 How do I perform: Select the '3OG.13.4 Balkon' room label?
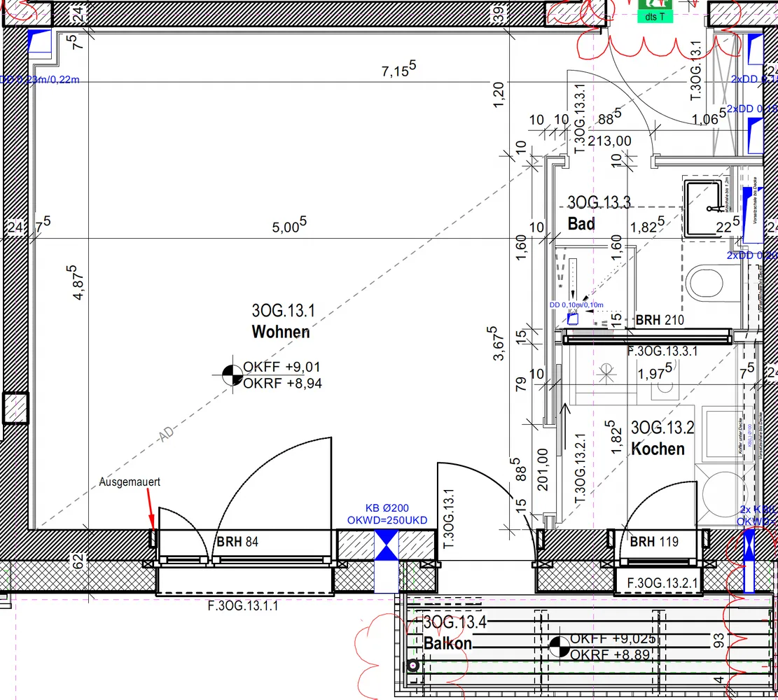(454, 633)
